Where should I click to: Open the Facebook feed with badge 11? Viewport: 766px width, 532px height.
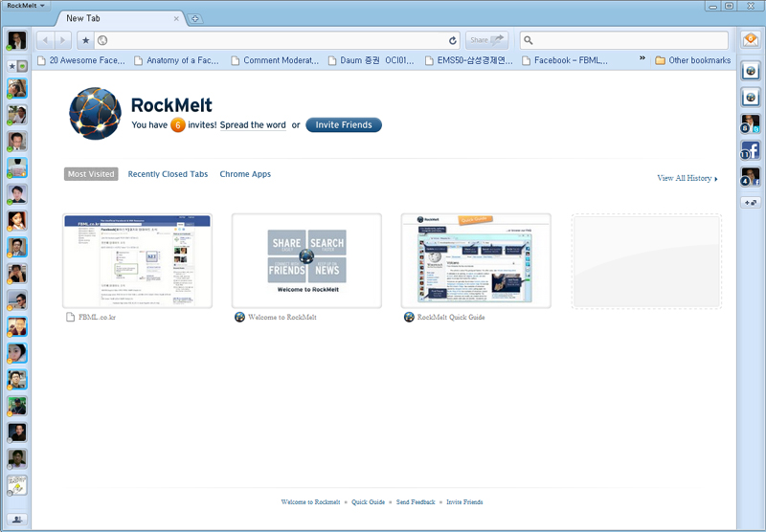(x=751, y=150)
